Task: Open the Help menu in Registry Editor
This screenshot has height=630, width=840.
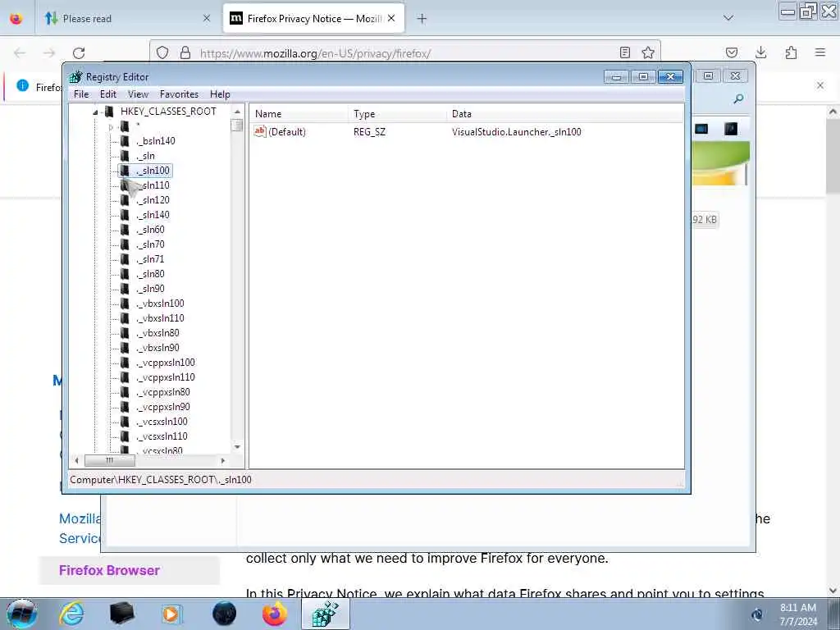Action: click(220, 94)
